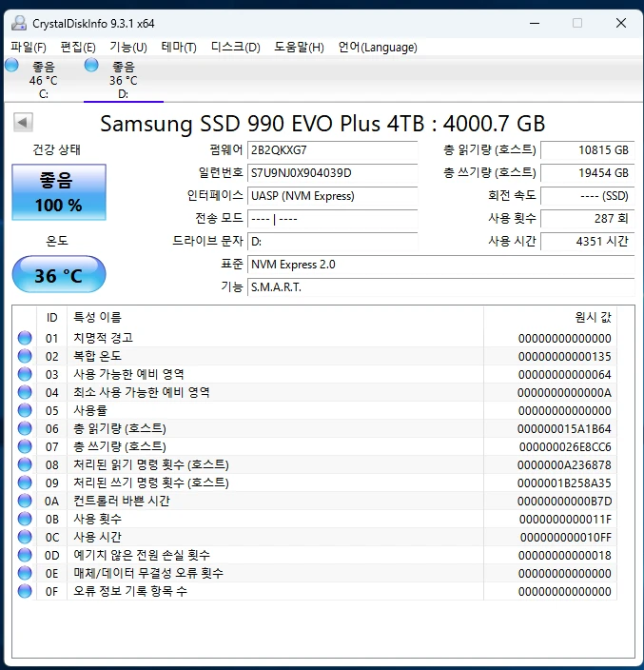Select the 예기치 않은 전원 손실 횟수 attribute
The height and width of the screenshot is (670, 644).
point(142,555)
